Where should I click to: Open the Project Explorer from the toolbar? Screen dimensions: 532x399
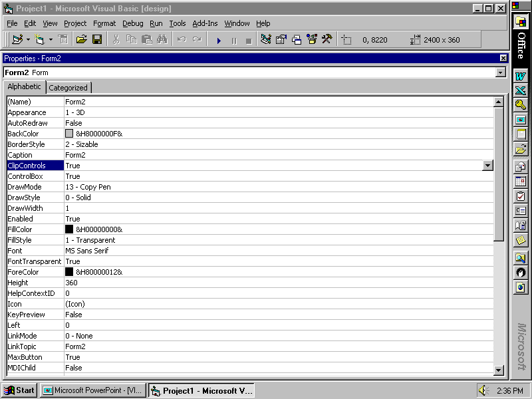[266, 39]
